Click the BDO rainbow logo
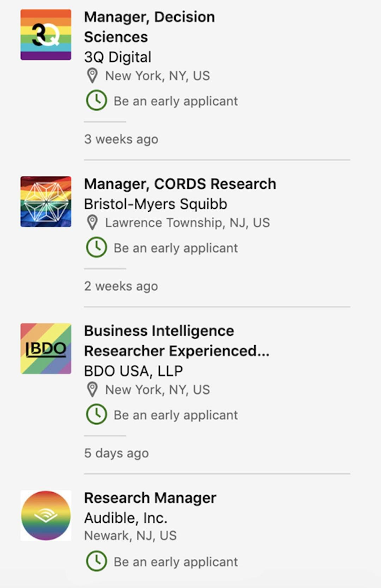This screenshot has width=381, height=588. click(x=46, y=348)
